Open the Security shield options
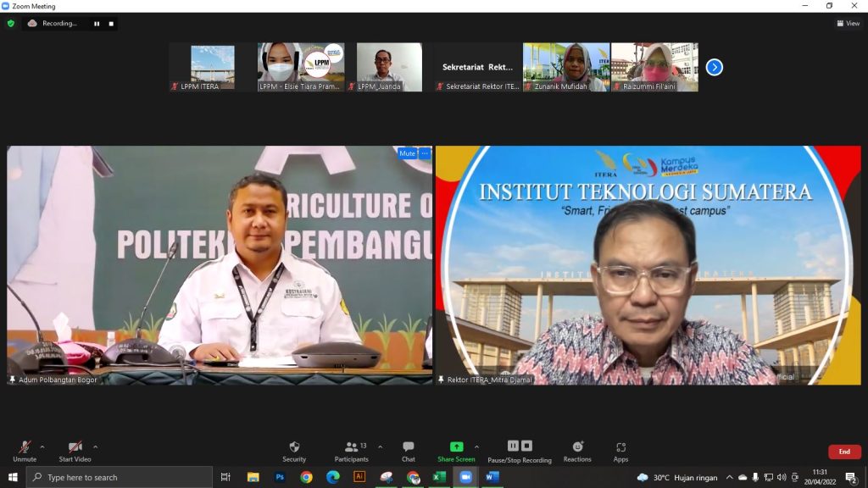Viewport: 868px width, 488px height. pyautogui.click(x=294, y=452)
